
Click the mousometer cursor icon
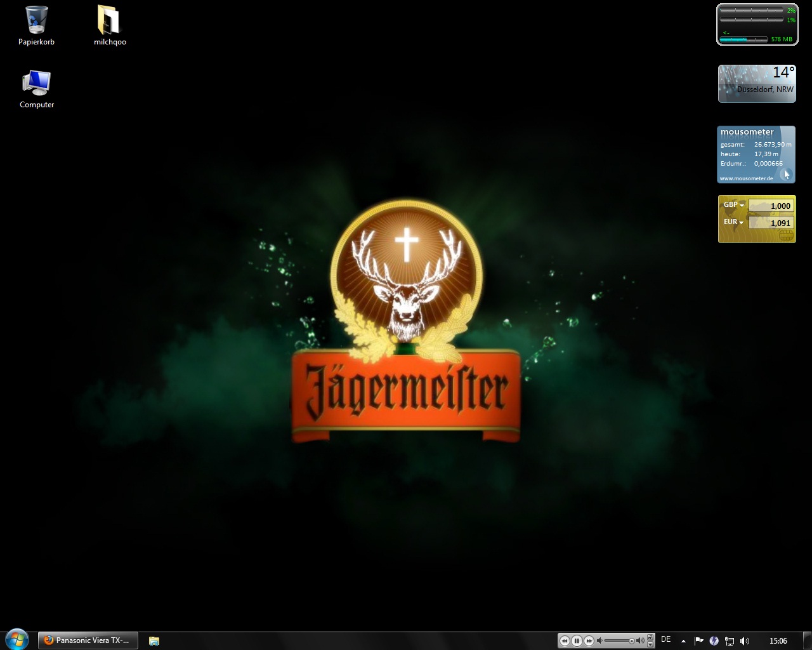[x=787, y=174]
